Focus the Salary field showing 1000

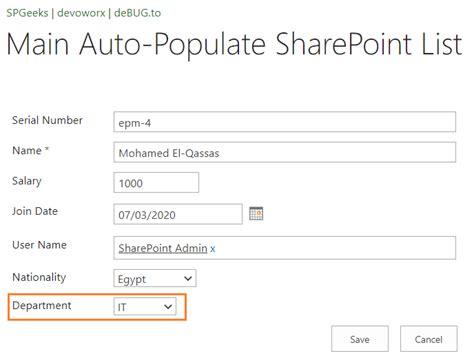tap(156, 182)
